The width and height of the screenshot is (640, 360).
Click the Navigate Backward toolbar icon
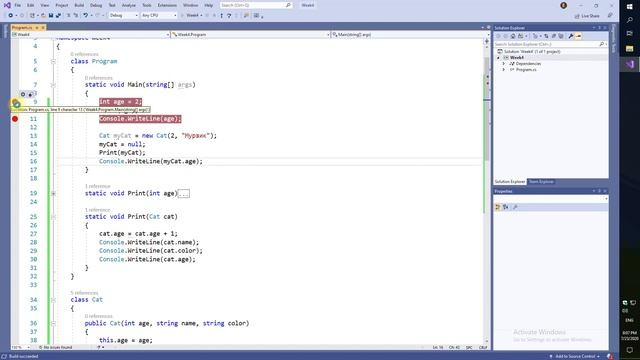tap(11, 16)
